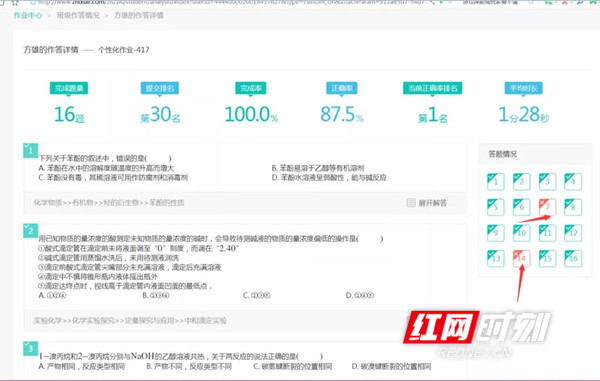Select option D in question 2
Image resolution: width=600 pixels, height=381 pixels.
coord(360,295)
